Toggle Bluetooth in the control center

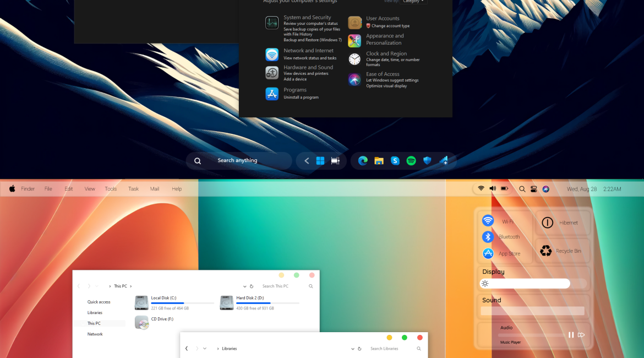(x=488, y=237)
